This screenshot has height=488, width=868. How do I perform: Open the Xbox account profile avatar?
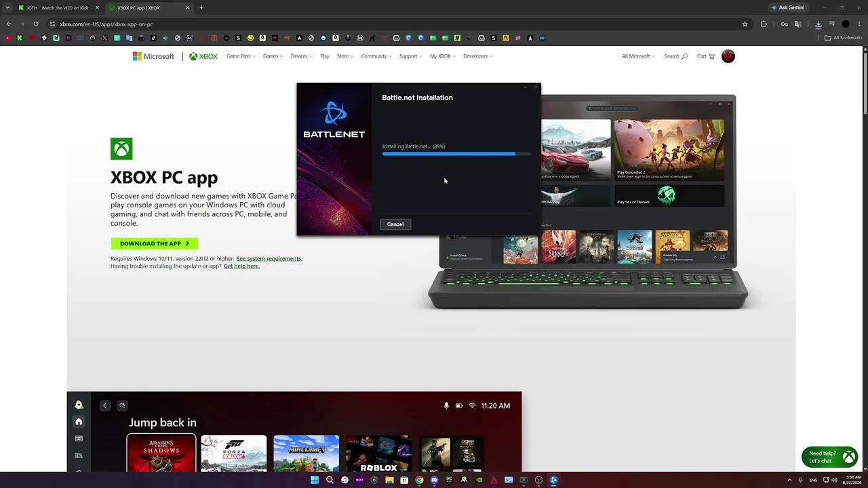(x=728, y=56)
